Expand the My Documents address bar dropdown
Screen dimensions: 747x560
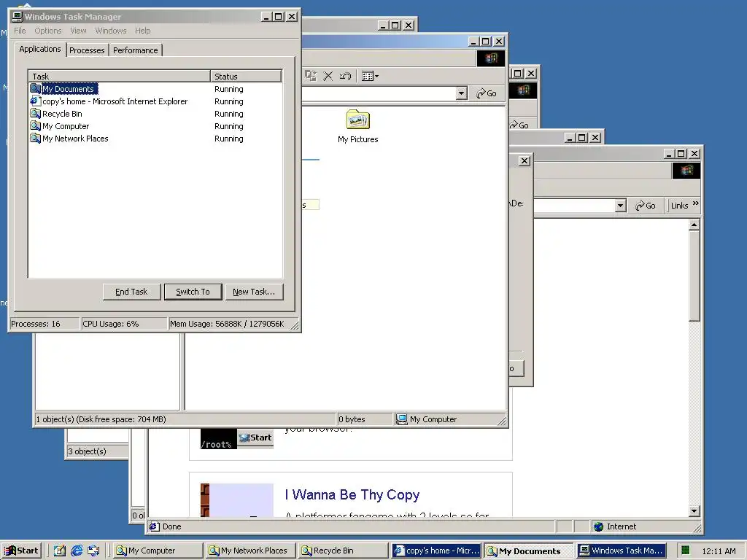461,93
